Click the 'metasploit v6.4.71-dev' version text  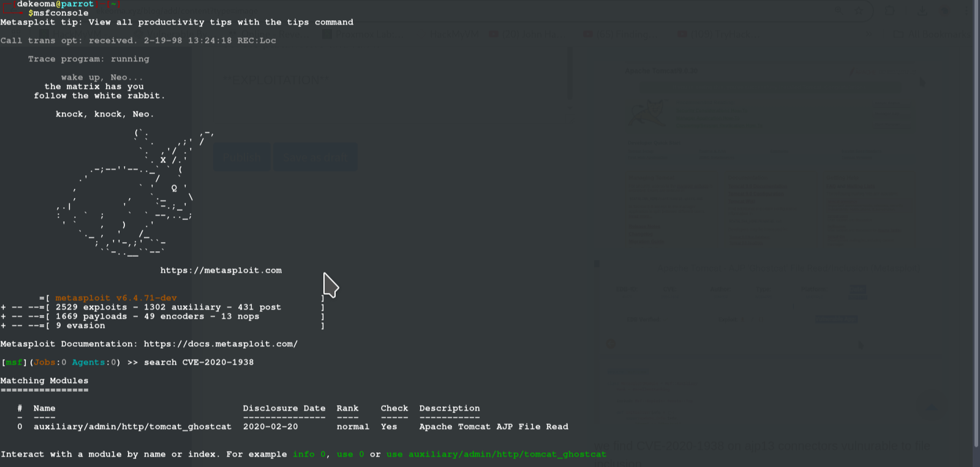(116, 298)
